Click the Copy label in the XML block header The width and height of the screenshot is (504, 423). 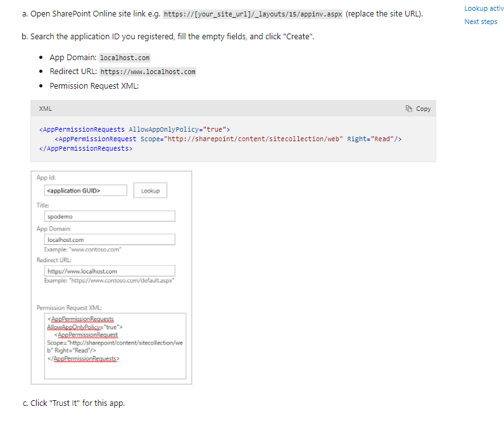[423, 109]
